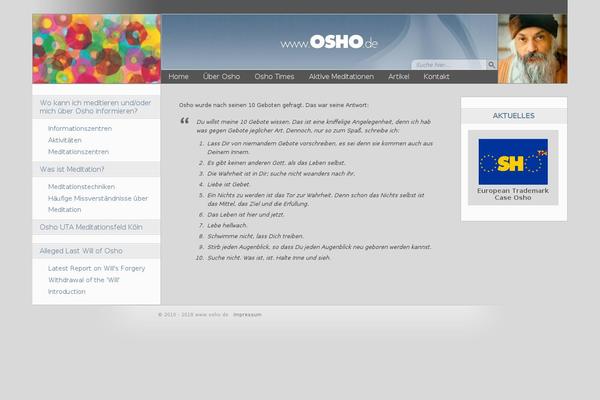Open 'Was ist Meditation?' heading
The height and width of the screenshot is (400, 600).
72,169
